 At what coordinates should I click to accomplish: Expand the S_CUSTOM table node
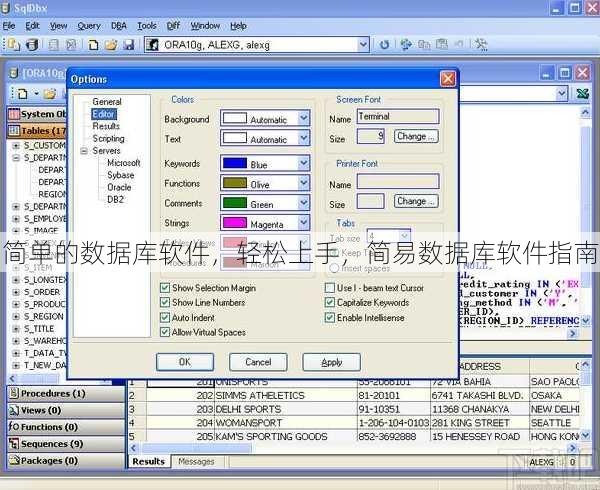tap(16, 145)
